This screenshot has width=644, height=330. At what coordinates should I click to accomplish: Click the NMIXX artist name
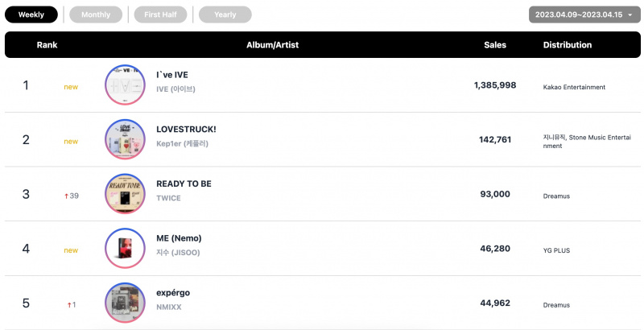pos(169,307)
